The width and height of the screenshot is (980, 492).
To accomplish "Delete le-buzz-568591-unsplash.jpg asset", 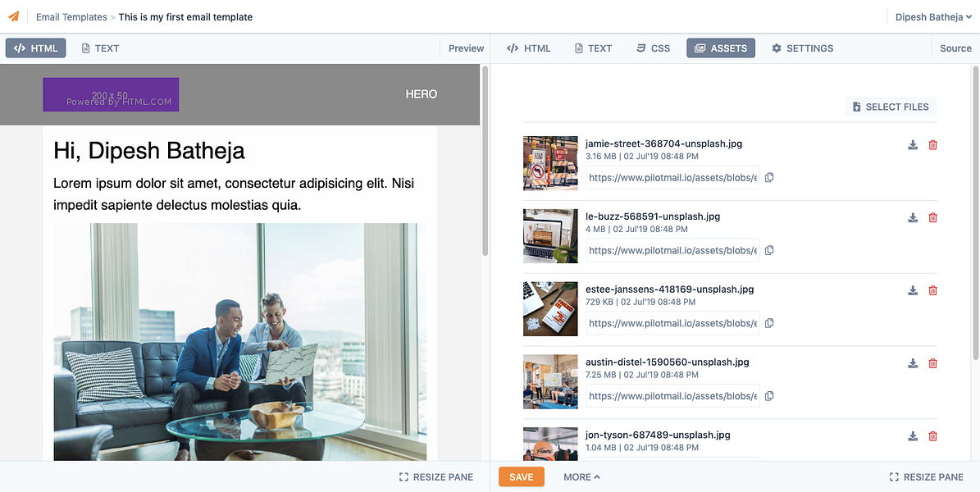I will coord(933,217).
